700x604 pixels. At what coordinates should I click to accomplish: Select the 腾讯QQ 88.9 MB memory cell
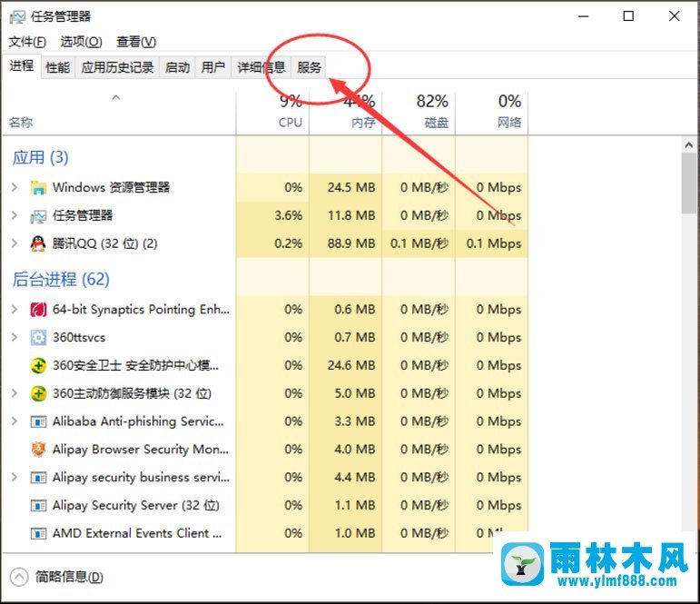point(346,244)
